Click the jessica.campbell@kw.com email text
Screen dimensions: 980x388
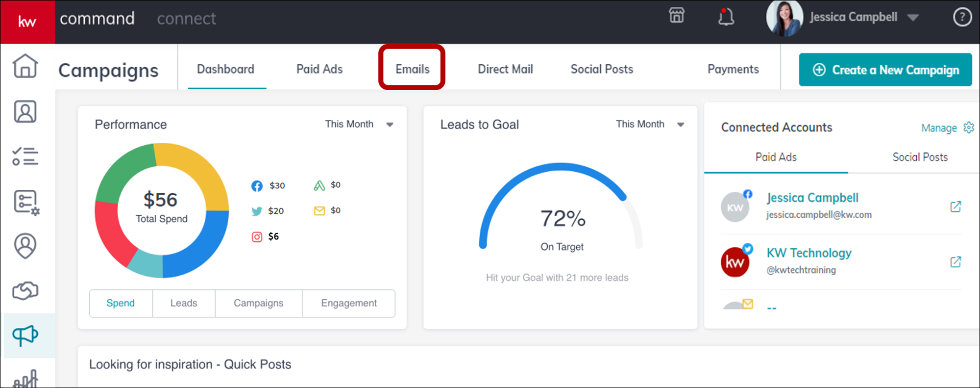(819, 215)
